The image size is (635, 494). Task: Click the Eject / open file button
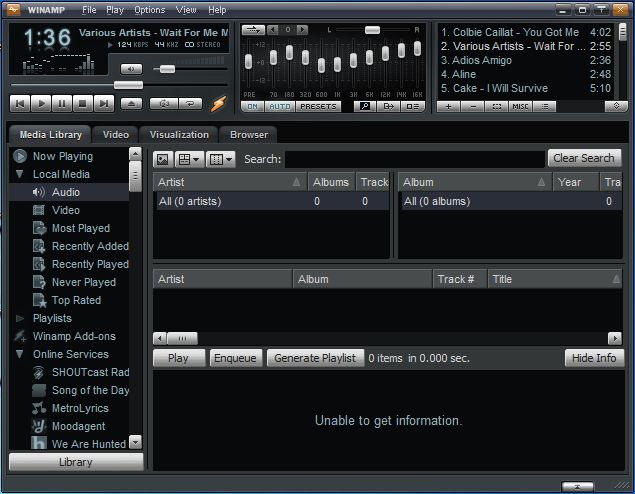[132, 104]
